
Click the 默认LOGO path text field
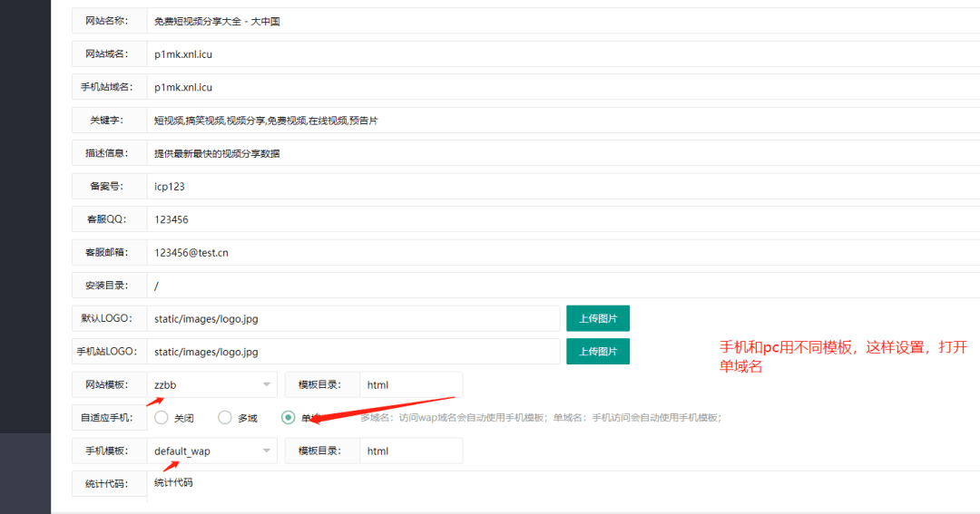pos(354,318)
